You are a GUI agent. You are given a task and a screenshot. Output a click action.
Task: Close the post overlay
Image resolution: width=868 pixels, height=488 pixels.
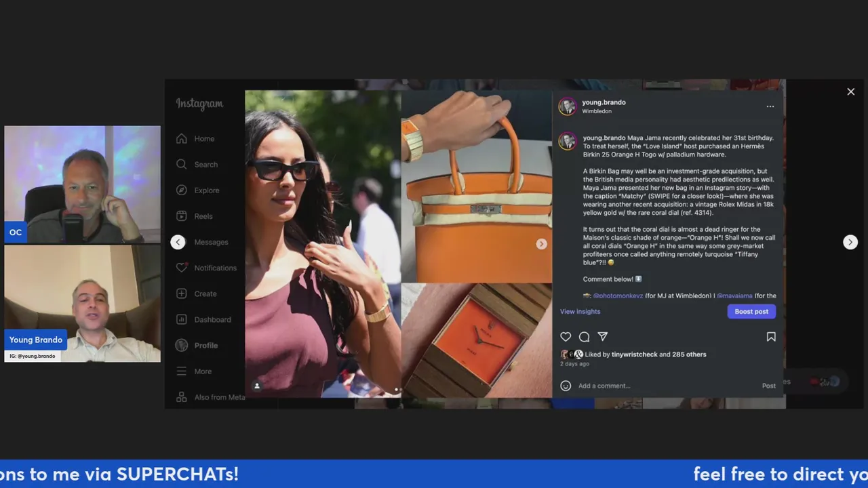pos(851,91)
